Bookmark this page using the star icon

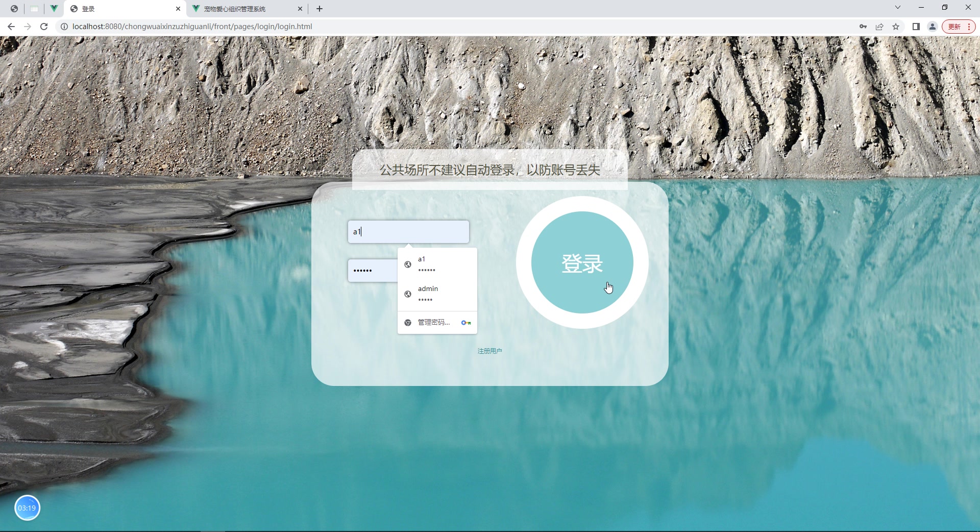pos(897,26)
